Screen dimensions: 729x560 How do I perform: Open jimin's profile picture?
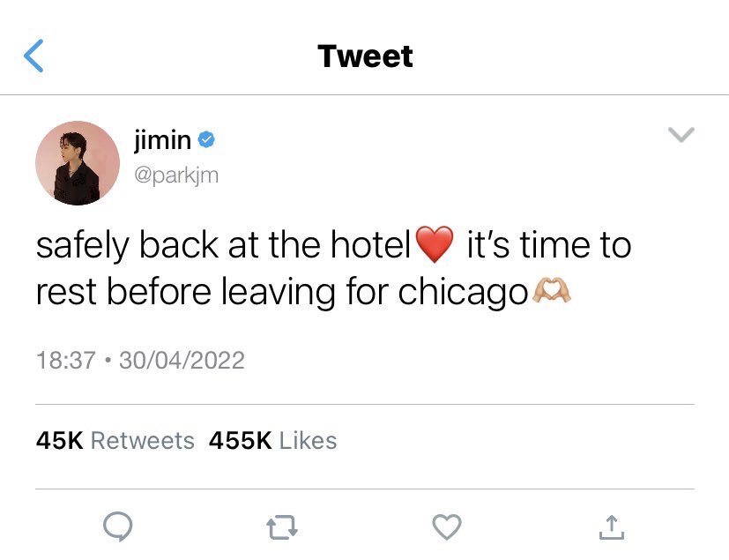click(x=78, y=163)
